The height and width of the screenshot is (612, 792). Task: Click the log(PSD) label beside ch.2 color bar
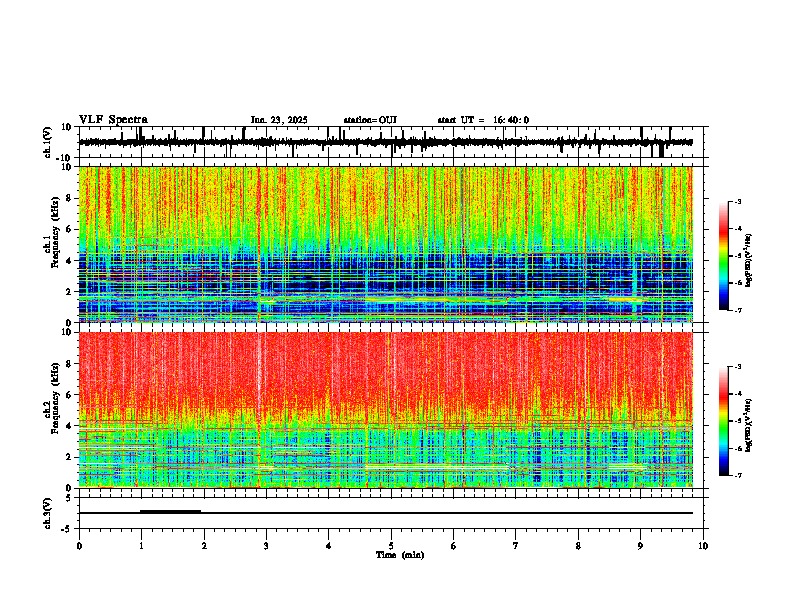pos(749,425)
